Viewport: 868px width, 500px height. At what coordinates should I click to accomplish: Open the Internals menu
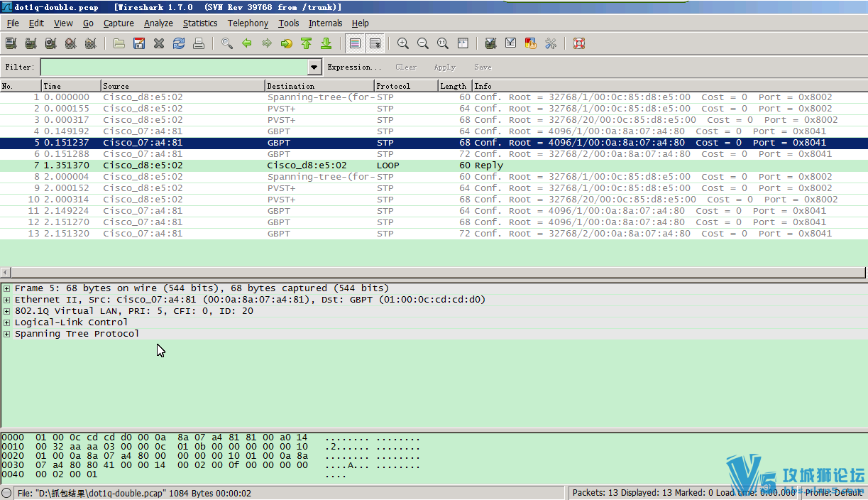click(325, 23)
